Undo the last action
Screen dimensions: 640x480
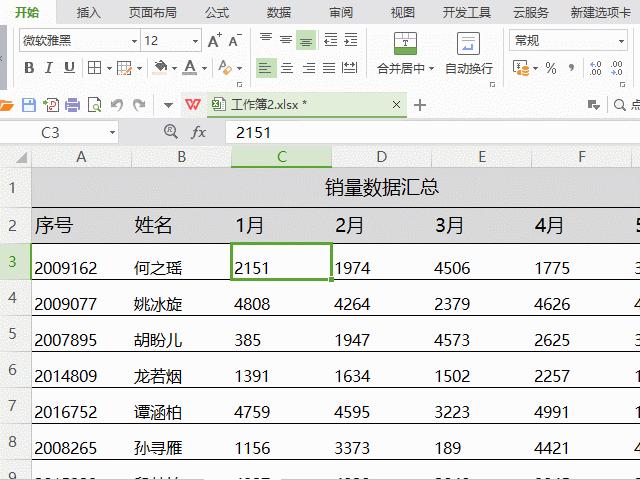(x=117, y=105)
